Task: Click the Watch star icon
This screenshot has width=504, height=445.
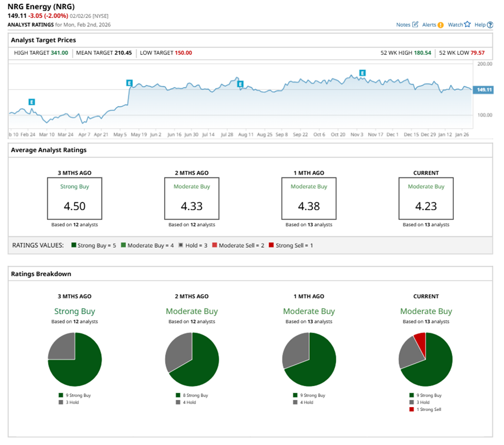Action: (467, 25)
